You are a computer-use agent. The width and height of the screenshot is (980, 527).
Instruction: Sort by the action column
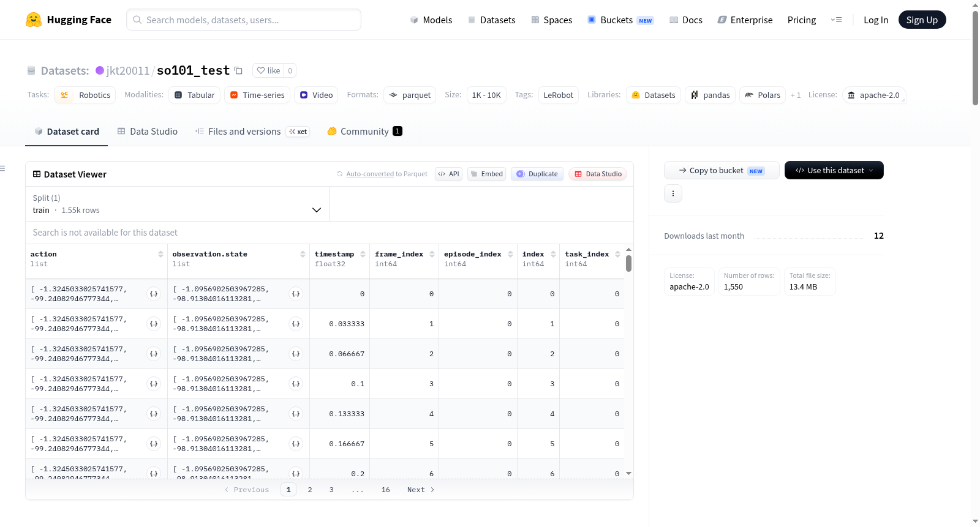[x=160, y=254]
